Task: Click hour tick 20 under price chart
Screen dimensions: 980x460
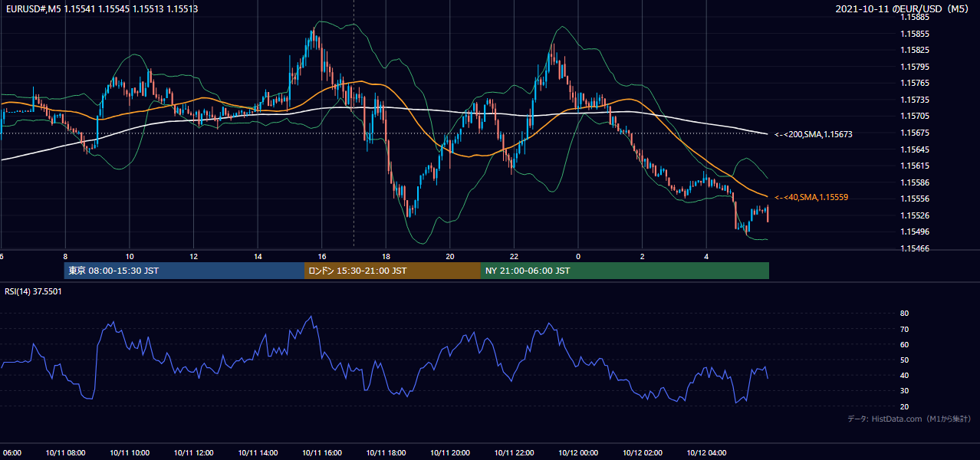Action: click(x=450, y=256)
